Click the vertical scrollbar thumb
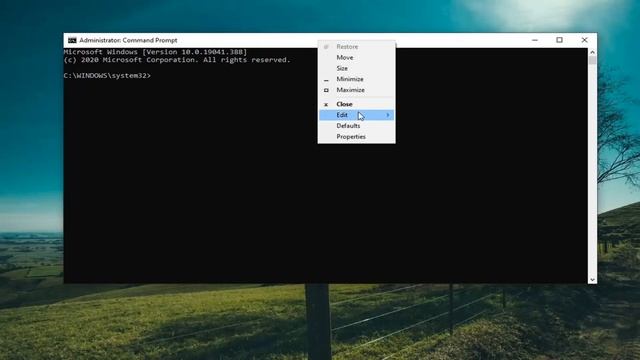This screenshot has height=360, width=640. point(592,60)
